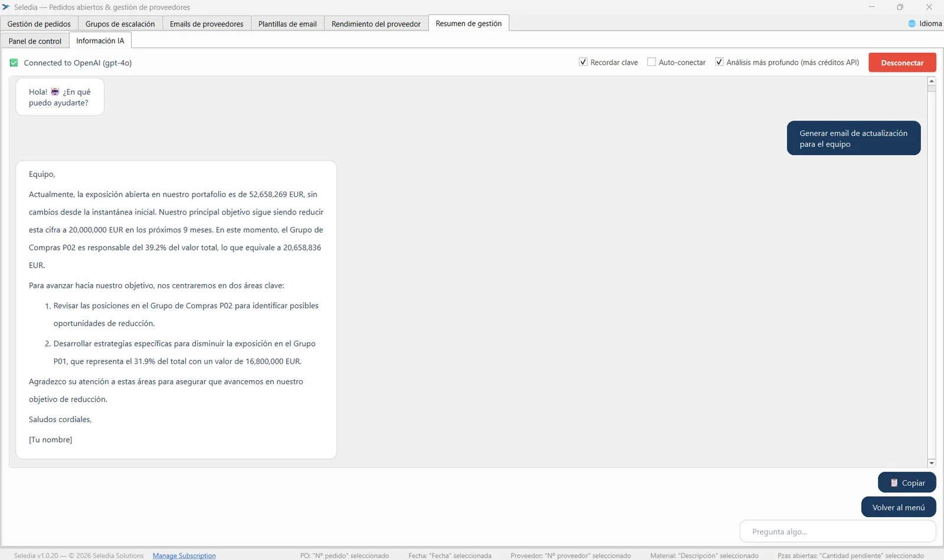Screen dimensions: 944x560
Task: Click list item '1. Revisar las posiciones'
Action: pos(182,315)
